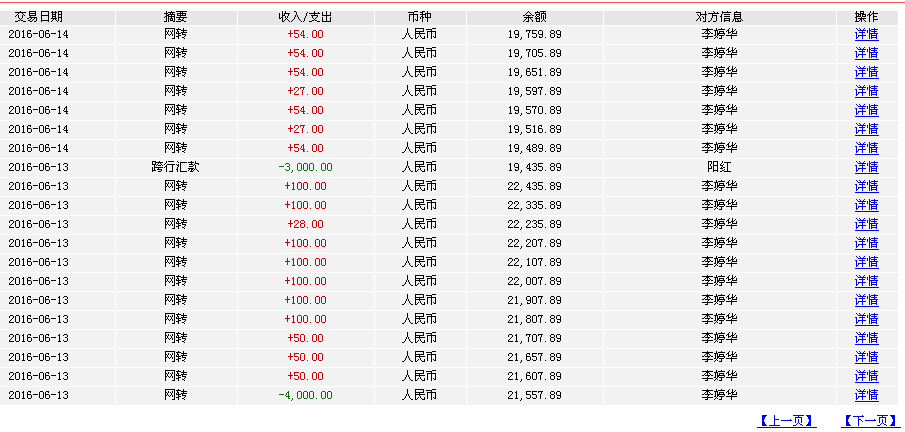
Task: Click the 余额 column header
Action: pyautogui.click(x=534, y=17)
